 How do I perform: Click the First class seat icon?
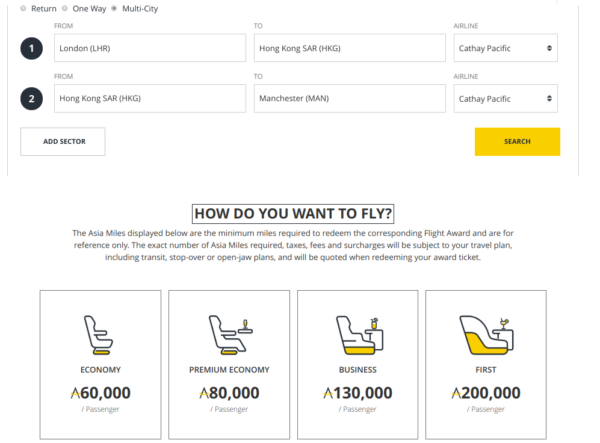pyautogui.click(x=485, y=336)
